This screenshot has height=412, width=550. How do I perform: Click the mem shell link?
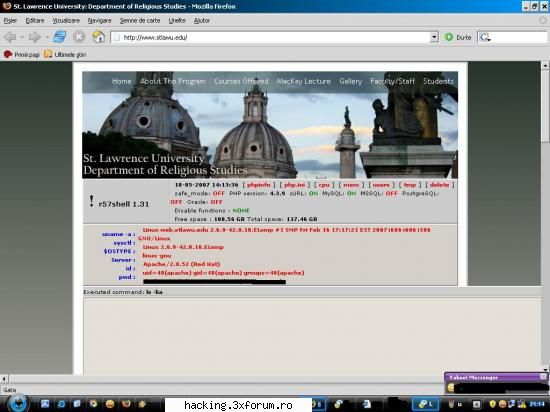351,185
